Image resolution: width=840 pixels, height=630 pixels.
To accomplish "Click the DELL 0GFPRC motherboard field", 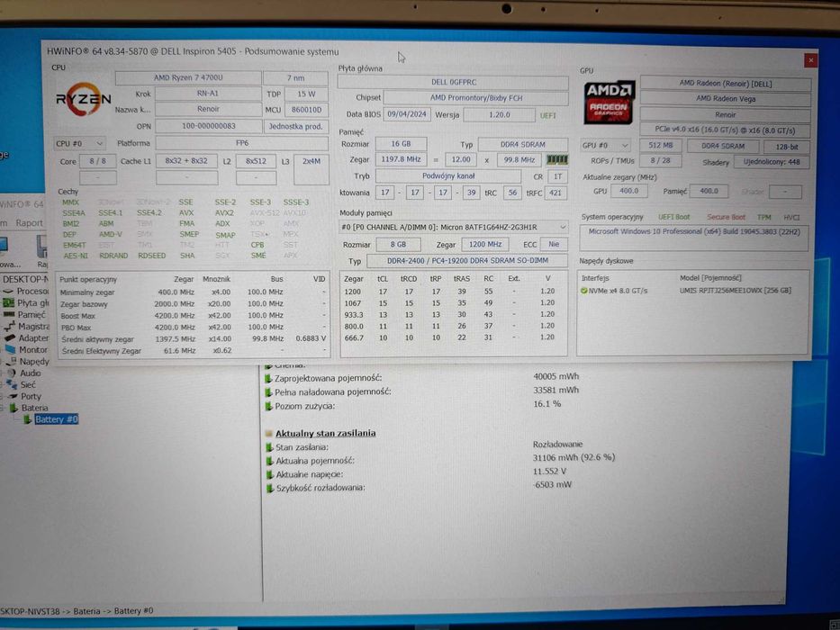I will 453,82.
